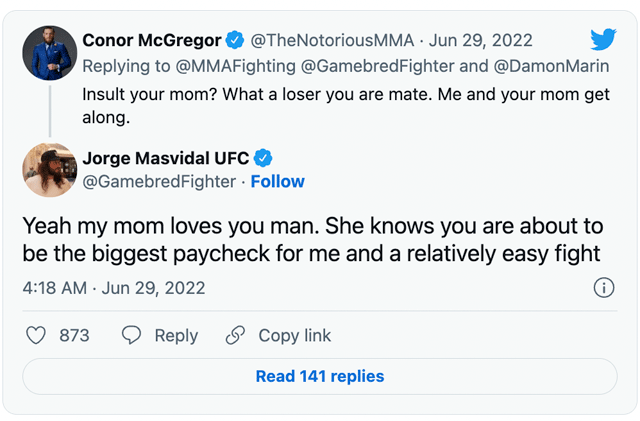The width and height of the screenshot is (640, 421).
Task: Open the tweet info circle icon
Action: click(603, 288)
